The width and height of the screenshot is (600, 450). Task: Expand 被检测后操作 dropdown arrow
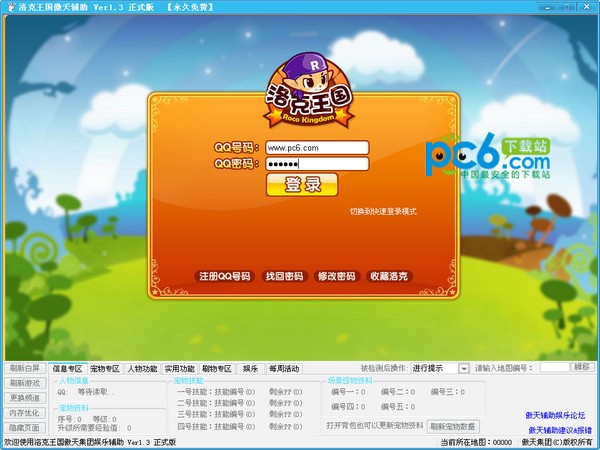click(x=463, y=368)
